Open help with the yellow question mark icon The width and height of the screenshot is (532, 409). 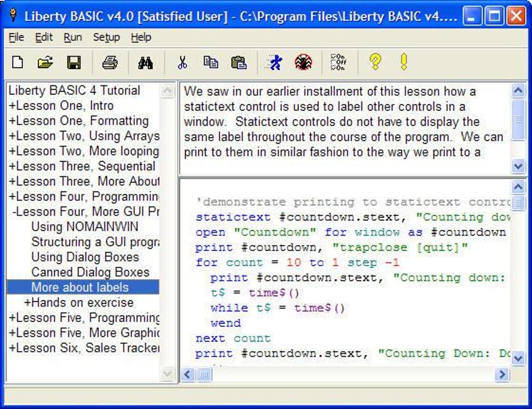pyautogui.click(x=375, y=61)
